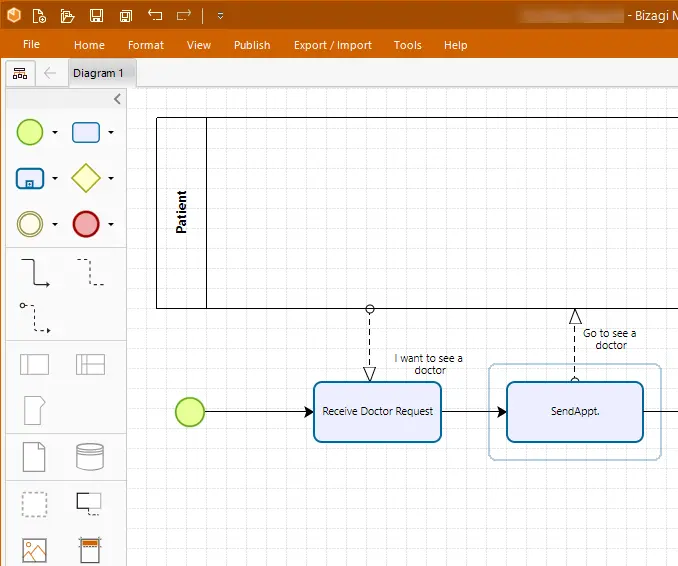Click the Save icon in title bar

(96, 16)
